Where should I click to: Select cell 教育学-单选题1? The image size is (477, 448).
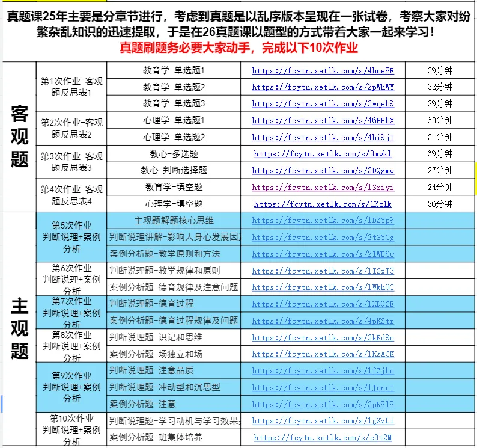(174, 70)
